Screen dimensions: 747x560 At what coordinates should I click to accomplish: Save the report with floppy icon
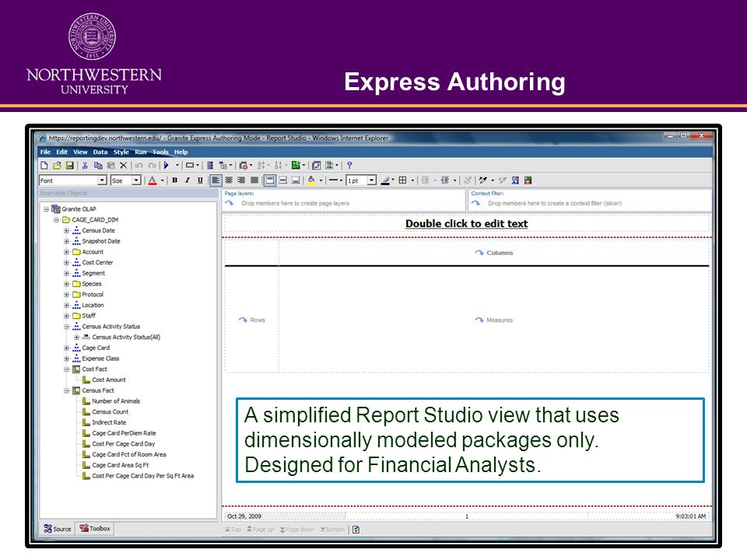[x=69, y=165]
